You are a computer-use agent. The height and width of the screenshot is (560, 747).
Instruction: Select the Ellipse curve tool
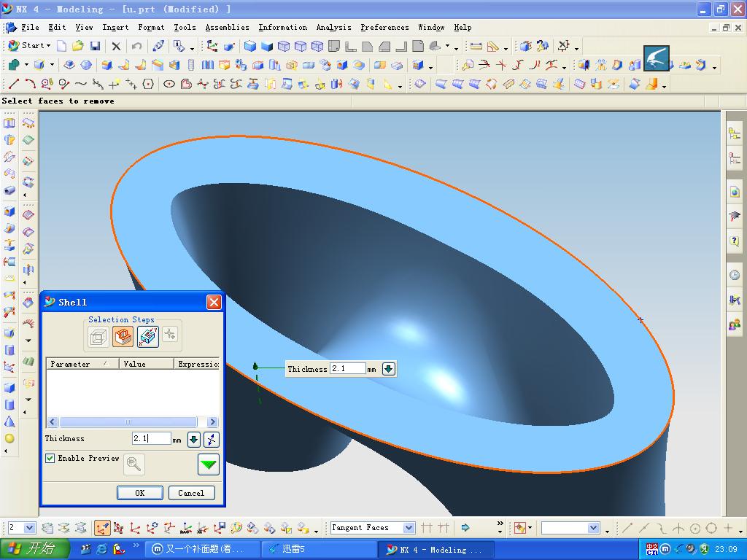pyautogui.click(x=169, y=84)
